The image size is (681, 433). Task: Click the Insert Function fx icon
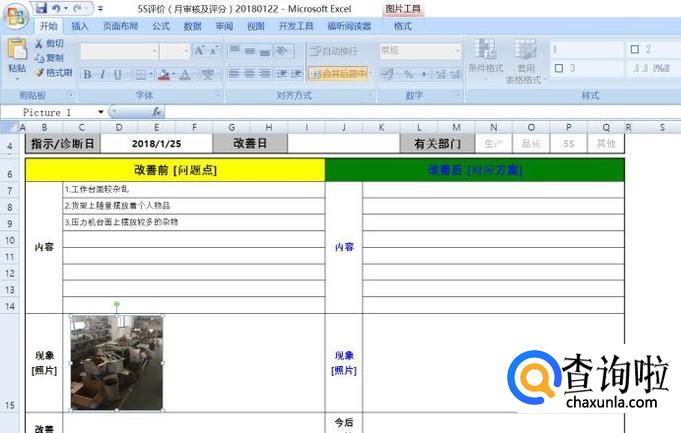coord(157,112)
